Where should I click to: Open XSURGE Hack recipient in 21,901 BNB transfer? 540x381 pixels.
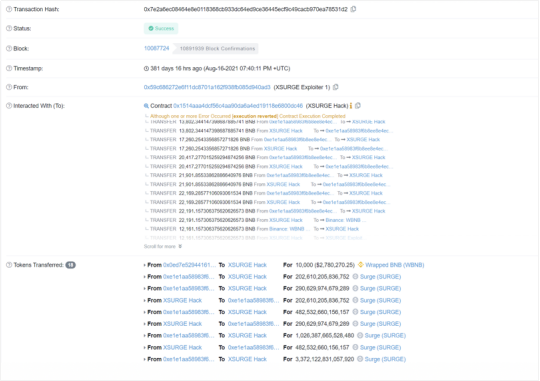click(366, 175)
